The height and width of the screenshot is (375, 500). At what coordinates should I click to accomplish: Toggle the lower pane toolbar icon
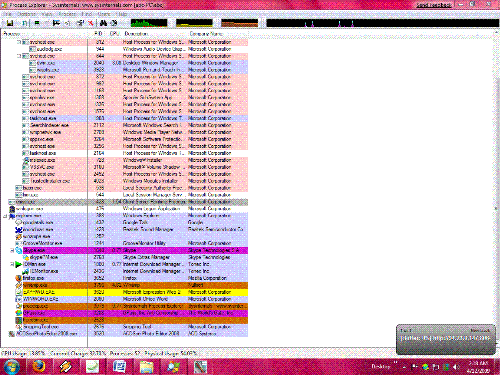(x=56, y=23)
